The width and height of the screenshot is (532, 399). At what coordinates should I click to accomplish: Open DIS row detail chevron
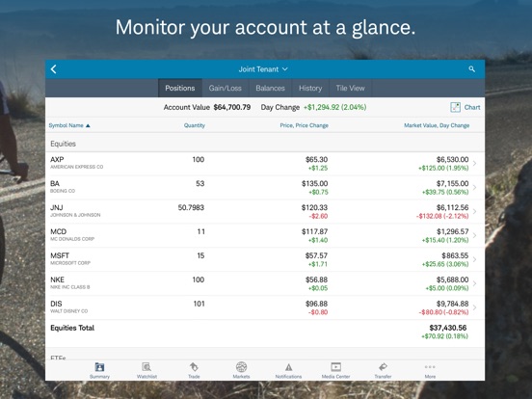click(475, 307)
